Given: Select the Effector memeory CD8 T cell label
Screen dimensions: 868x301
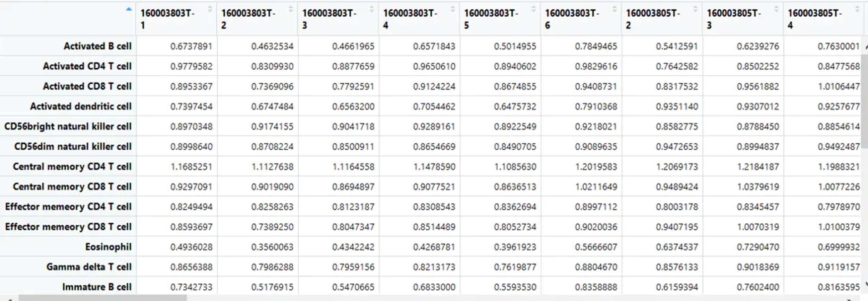Looking at the screenshot, I should tap(68, 227).
